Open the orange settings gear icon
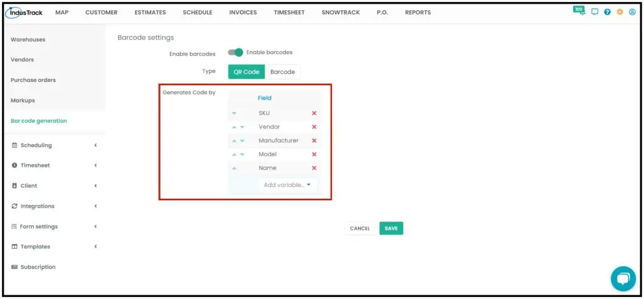This screenshot has width=644, height=299. point(619,12)
